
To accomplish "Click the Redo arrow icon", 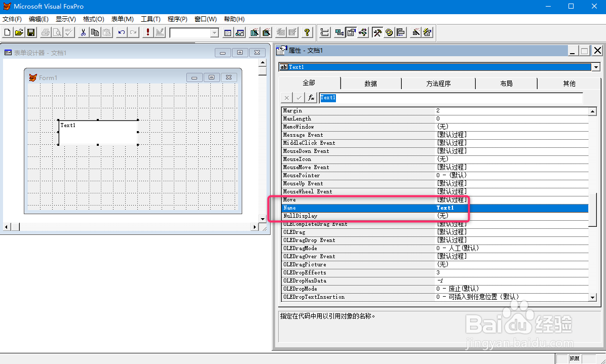I will [x=133, y=33].
